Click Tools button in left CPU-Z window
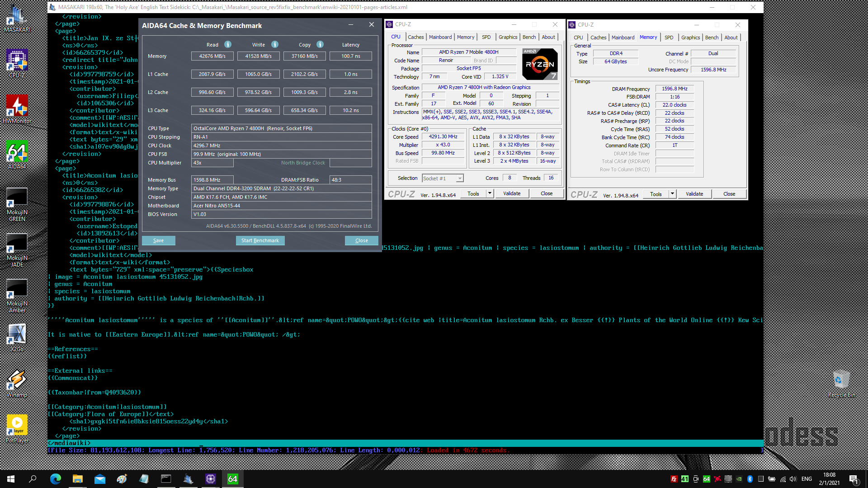 pos(473,193)
